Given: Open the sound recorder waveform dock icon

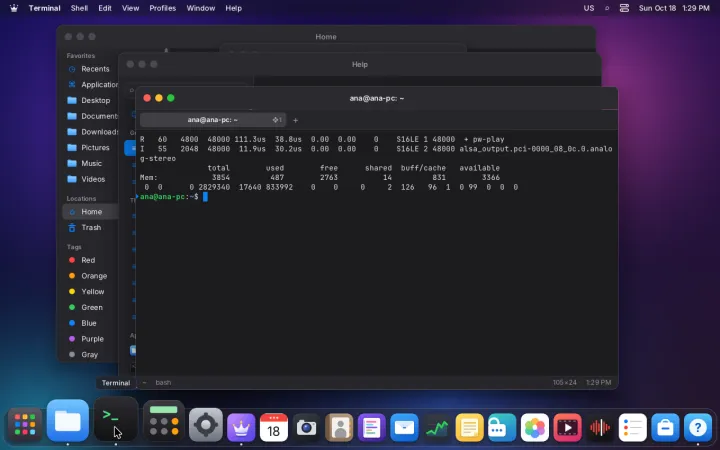Looking at the screenshot, I should (600, 428).
